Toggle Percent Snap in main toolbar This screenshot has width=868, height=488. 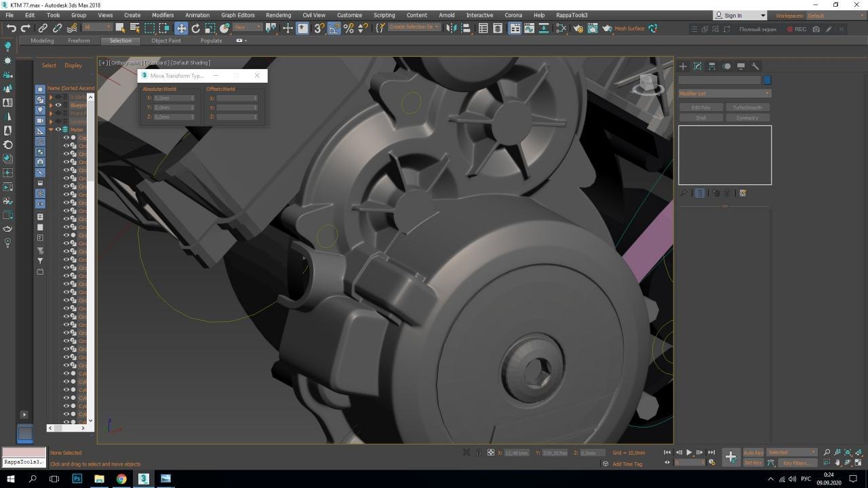click(349, 28)
